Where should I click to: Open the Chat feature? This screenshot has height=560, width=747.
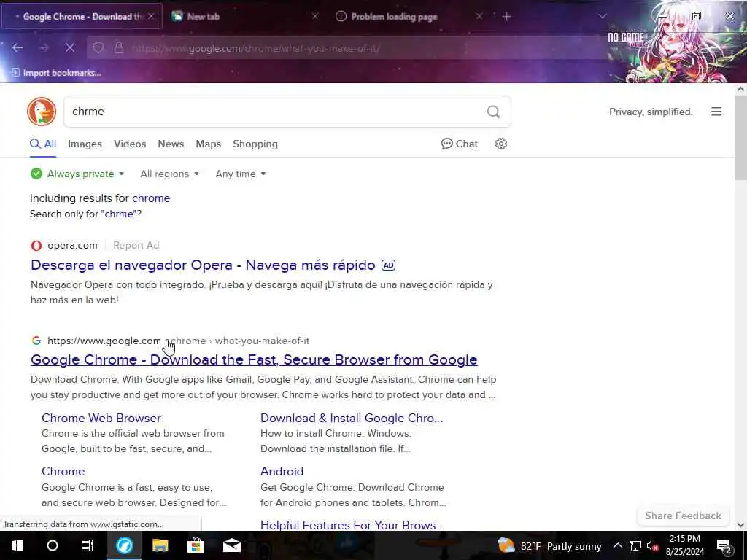[460, 144]
